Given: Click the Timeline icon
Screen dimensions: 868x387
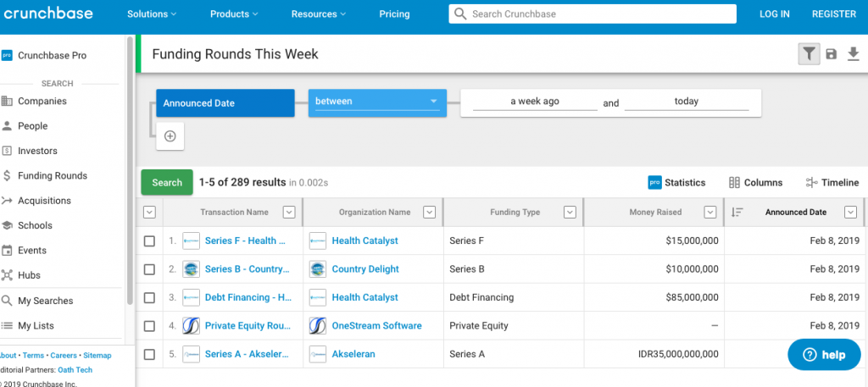Looking at the screenshot, I should tap(811, 182).
